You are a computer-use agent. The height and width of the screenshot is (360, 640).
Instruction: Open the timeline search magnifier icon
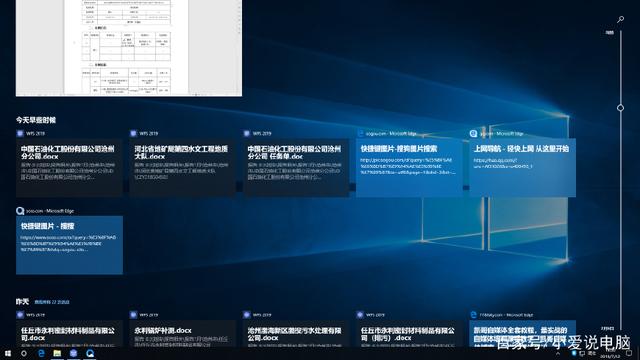(x=620, y=19)
